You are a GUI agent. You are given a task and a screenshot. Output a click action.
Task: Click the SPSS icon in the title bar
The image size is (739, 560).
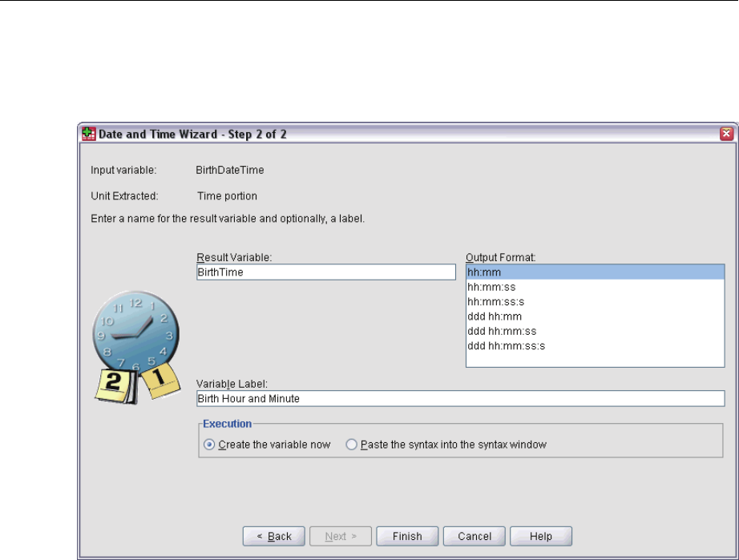pos(89,134)
